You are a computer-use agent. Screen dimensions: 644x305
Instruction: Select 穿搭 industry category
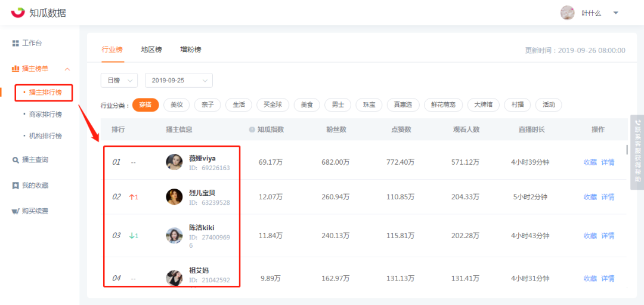[x=145, y=105]
